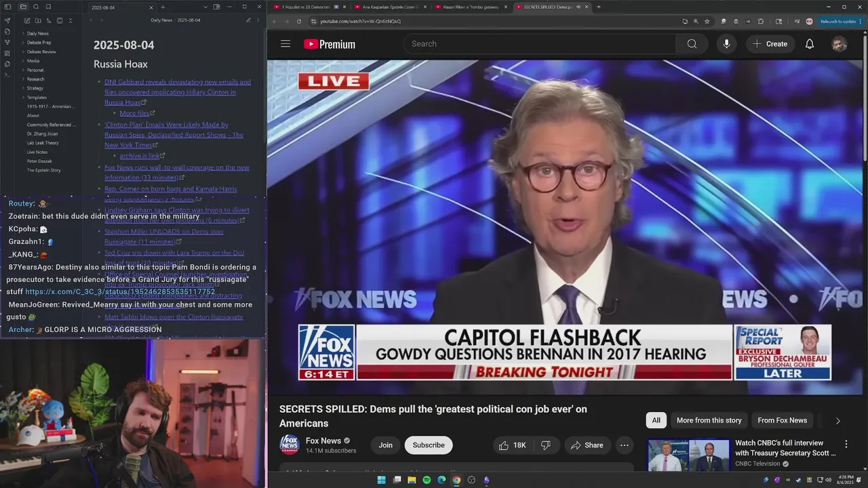
Task: Expand Research folder
Action: (x=35, y=79)
